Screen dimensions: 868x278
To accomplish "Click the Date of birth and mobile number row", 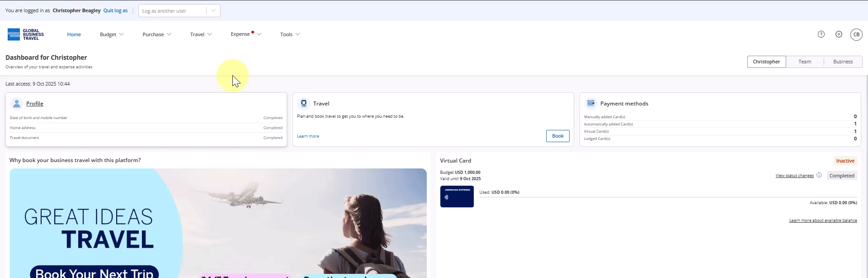I will point(146,118).
